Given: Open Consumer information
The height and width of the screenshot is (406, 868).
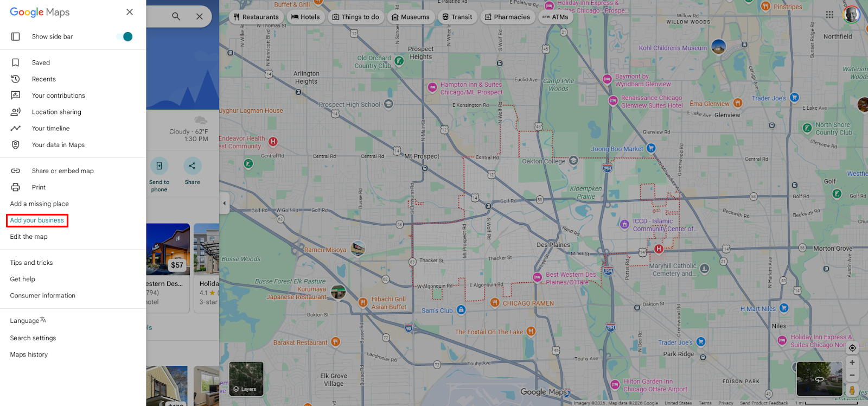Looking at the screenshot, I should 43,296.
